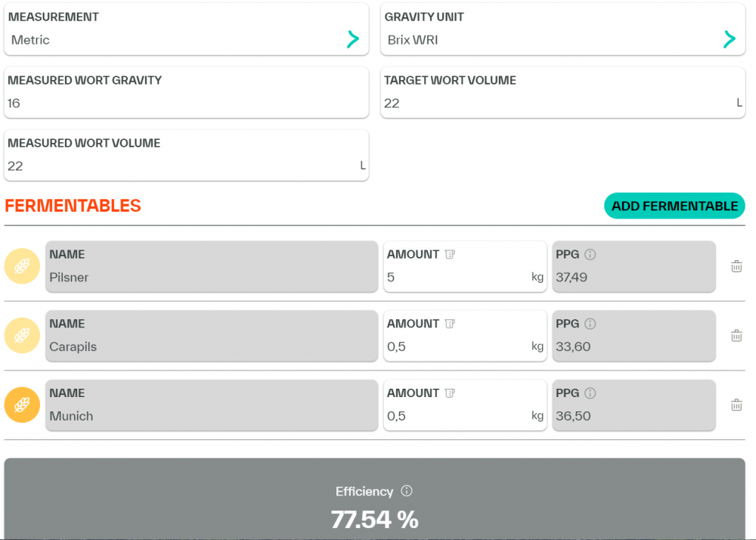756x540 pixels.
Task: Click the Pilsner grain icon
Action: [x=22, y=266]
